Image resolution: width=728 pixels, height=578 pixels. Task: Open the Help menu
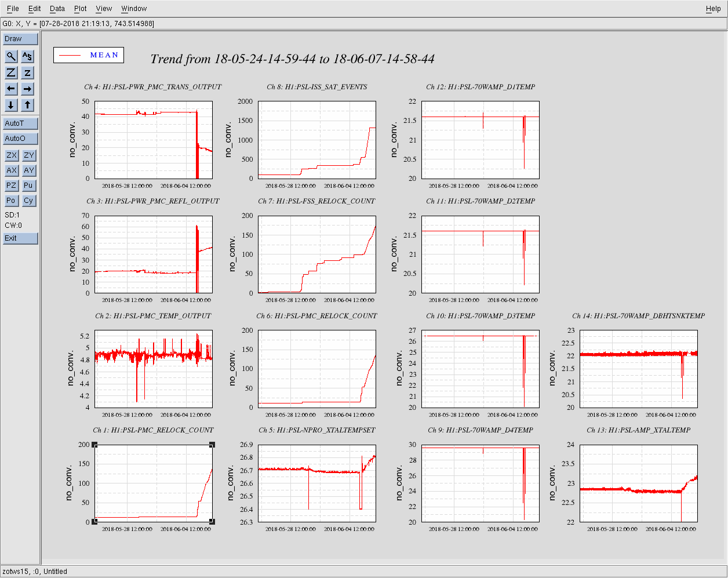coord(713,9)
